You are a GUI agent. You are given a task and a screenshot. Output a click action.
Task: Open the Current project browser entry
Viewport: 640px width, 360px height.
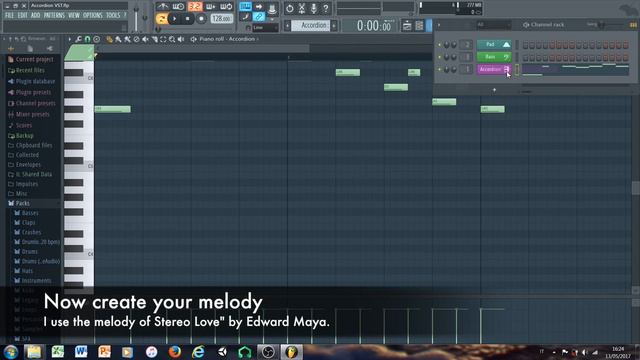[x=34, y=59]
